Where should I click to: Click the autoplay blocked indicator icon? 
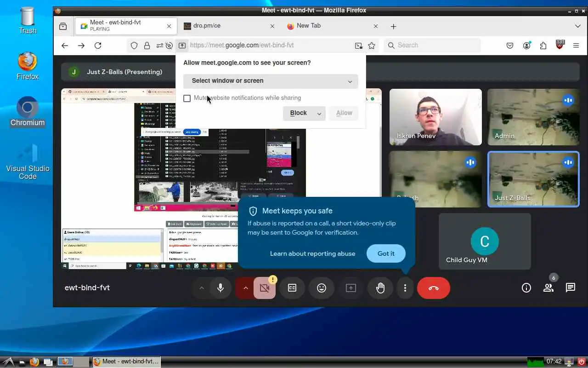point(170,46)
